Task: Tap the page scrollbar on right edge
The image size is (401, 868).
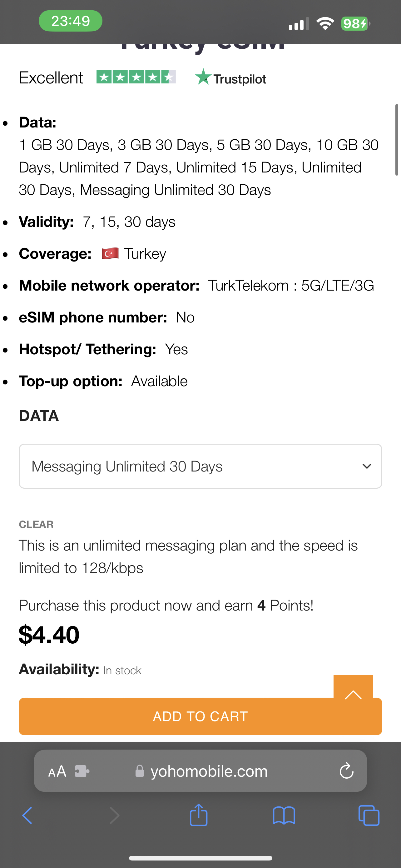Action: click(x=397, y=140)
